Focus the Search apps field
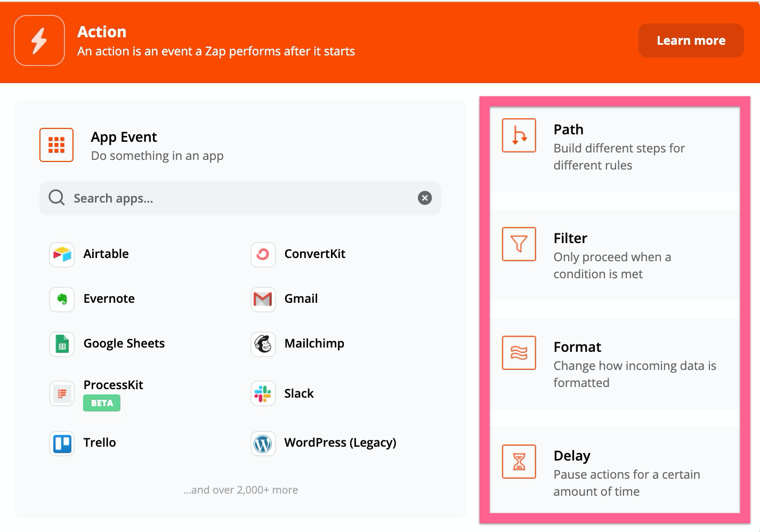Image resolution: width=760 pixels, height=532 pixels. (240, 198)
